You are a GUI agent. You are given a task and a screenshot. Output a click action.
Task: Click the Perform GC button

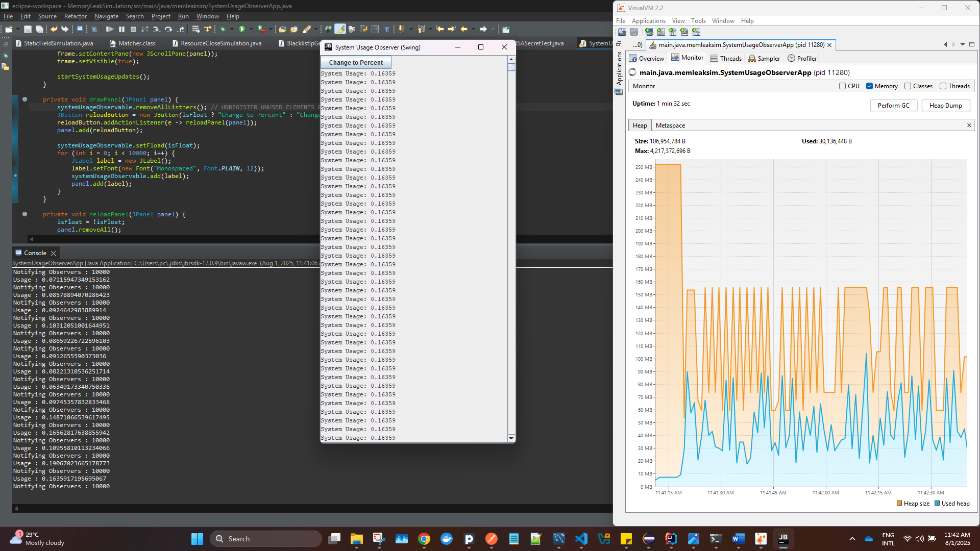click(x=893, y=106)
